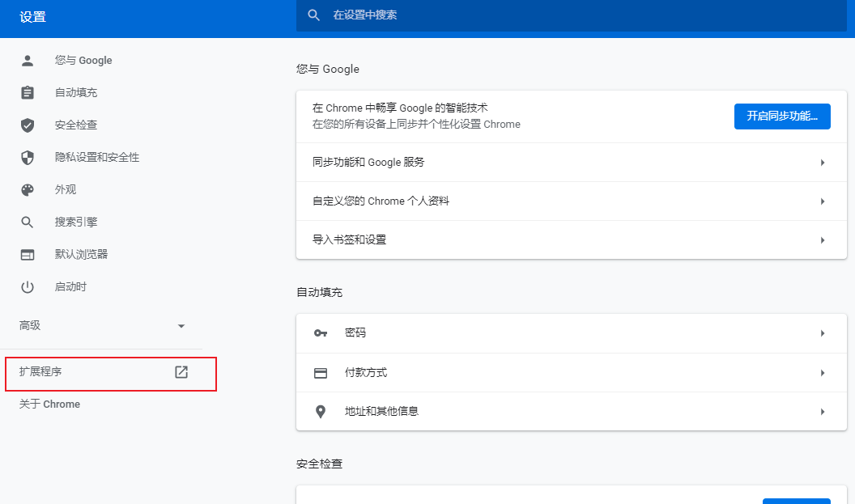Select 自动填充 in the sidebar
The image size is (855, 504).
(x=76, y=92)
